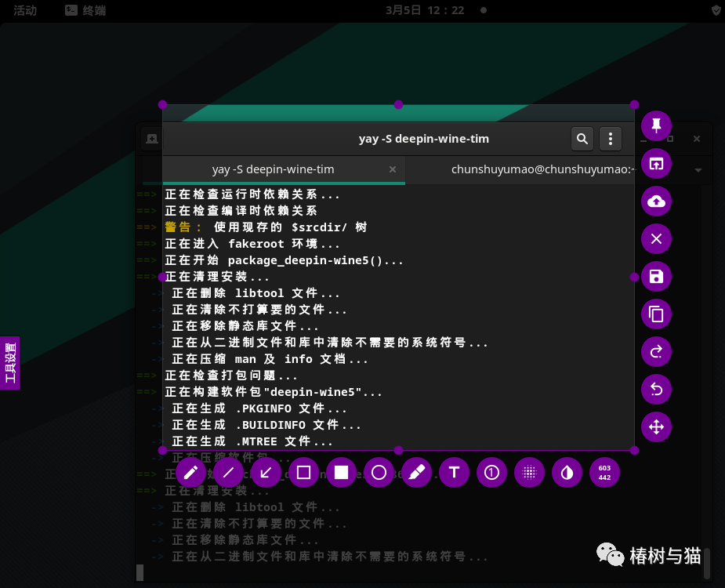Open the clock calendar 3月5日 12:22
The image size is (725, 588).
pyautogui.click(x=425, y=10)
